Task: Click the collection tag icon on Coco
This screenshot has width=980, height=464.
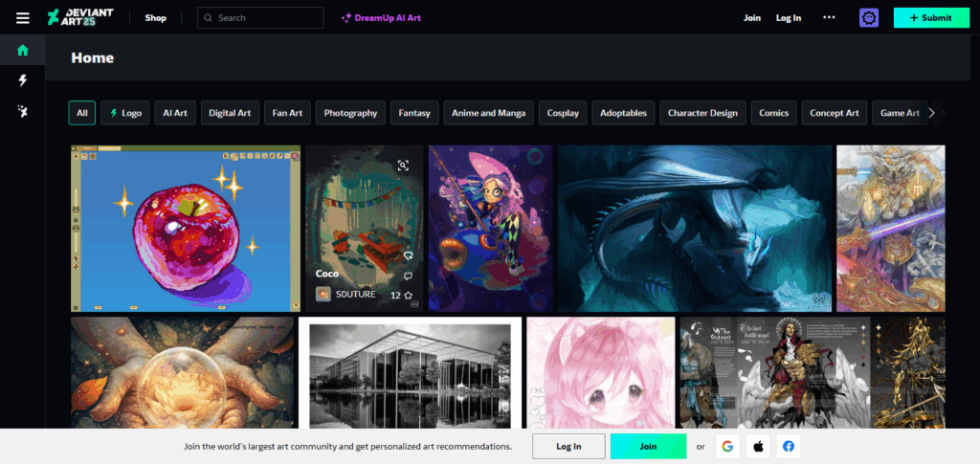Action: (408, 256)
